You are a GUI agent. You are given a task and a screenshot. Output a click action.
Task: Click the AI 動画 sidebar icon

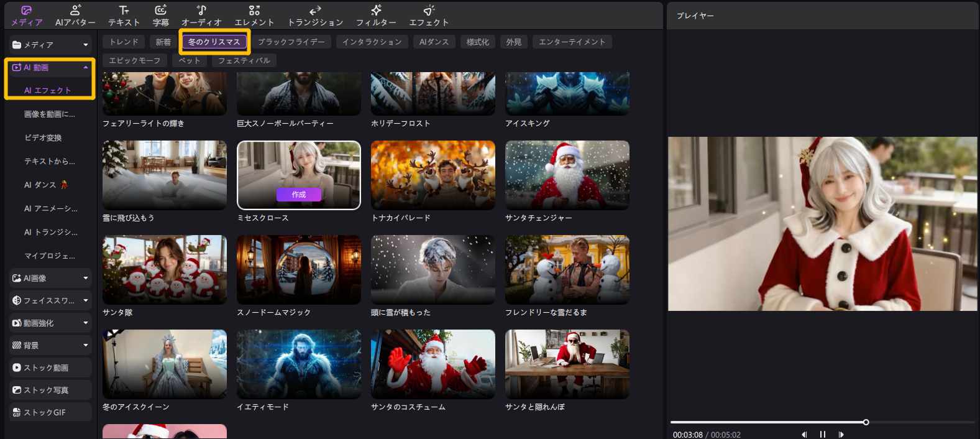pyautogui.click(x=17, y=67)
